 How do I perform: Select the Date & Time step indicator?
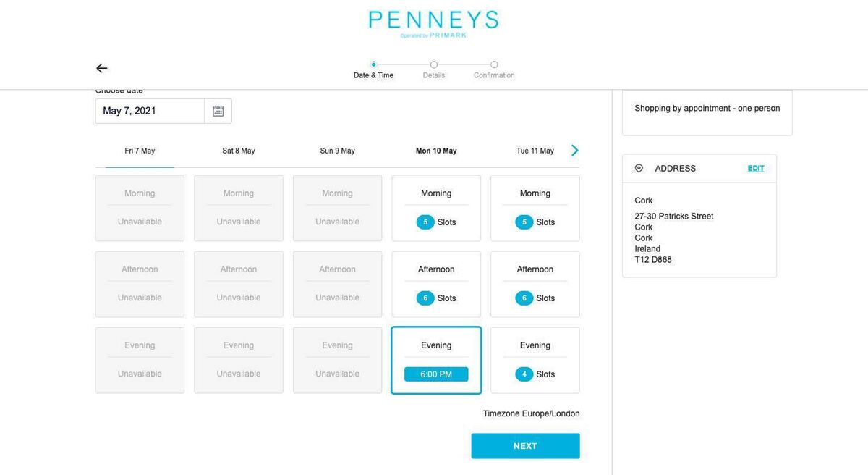pos(373,64)
